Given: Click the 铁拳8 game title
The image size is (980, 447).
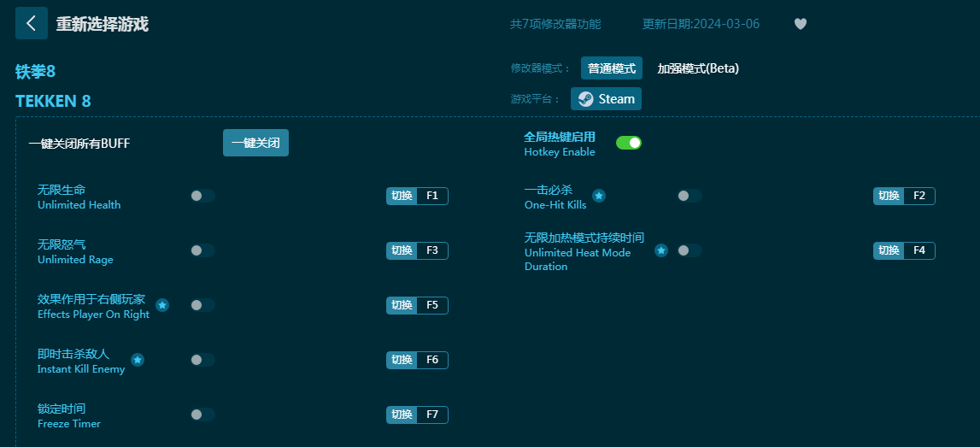Looking at the screenshot, I should 36,71.
